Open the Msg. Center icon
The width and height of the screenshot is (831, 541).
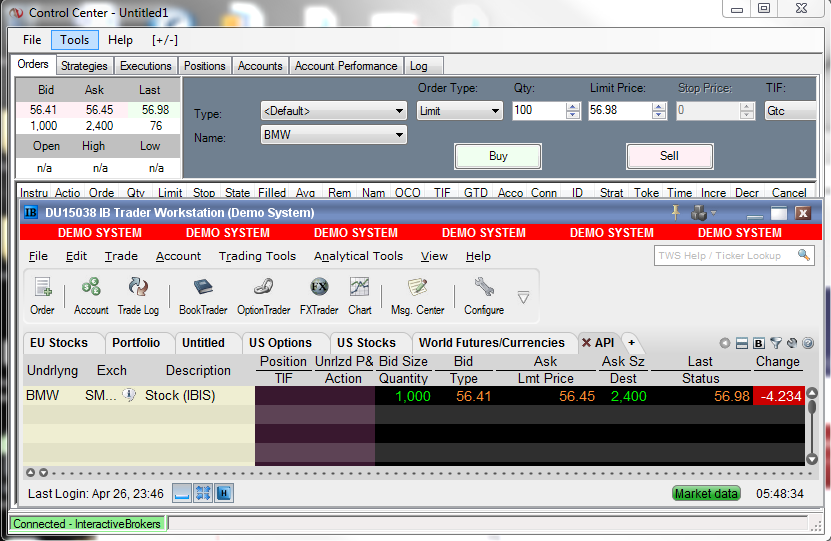point(418,296)
